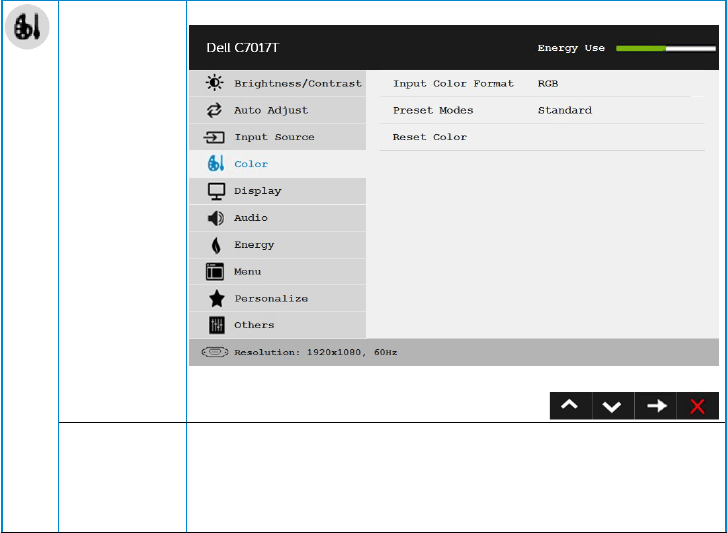
Task: Click the Standard preset value
Action: pyautogui.click(x=565, y=110)
